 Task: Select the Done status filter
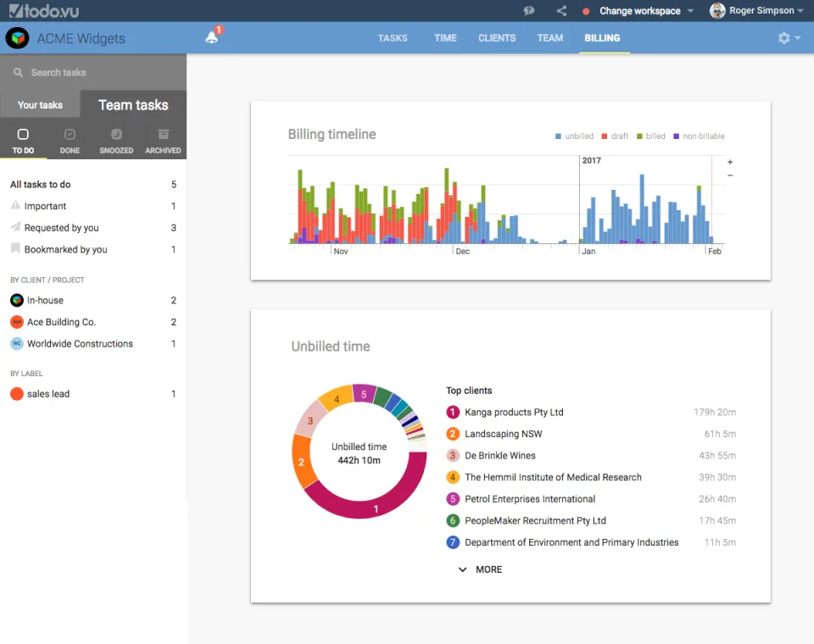pos(70,142)
